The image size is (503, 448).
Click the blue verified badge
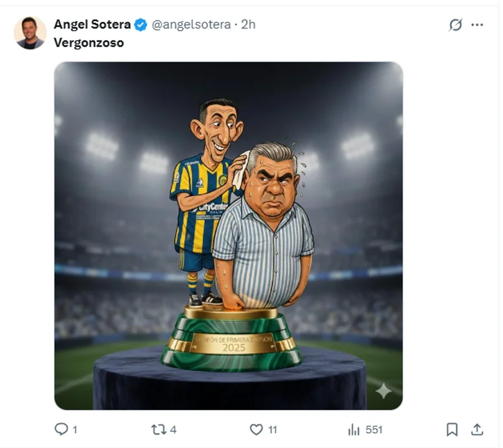tap(141, 25)
